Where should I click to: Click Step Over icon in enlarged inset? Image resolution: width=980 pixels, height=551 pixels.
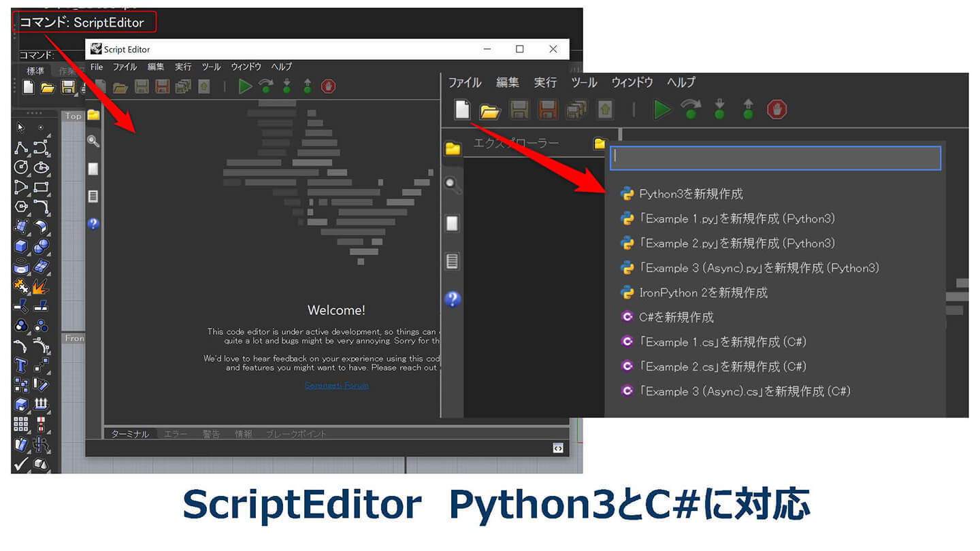coord(690,110)
